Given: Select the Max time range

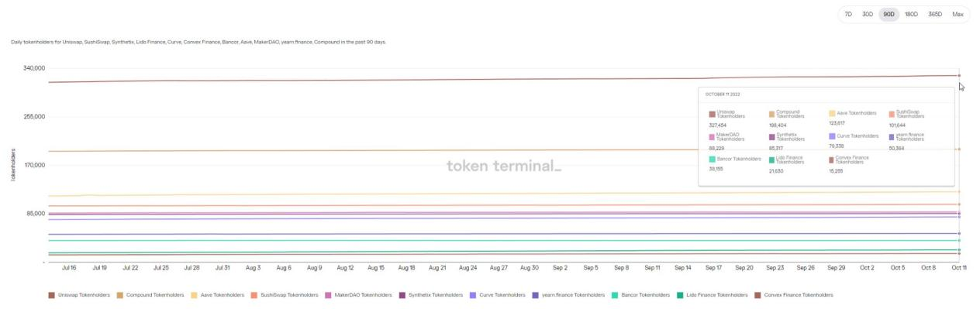Looking at the screenshot, I should point(958,15).
